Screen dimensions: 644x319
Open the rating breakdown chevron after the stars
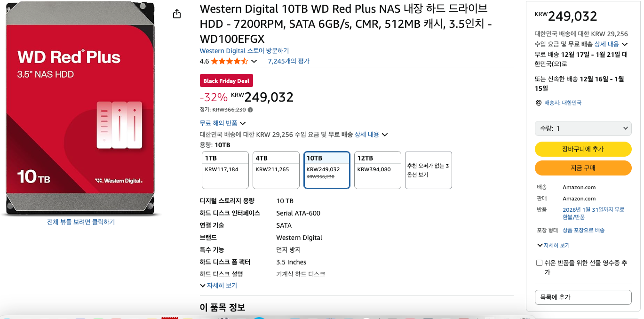[254, 62]
